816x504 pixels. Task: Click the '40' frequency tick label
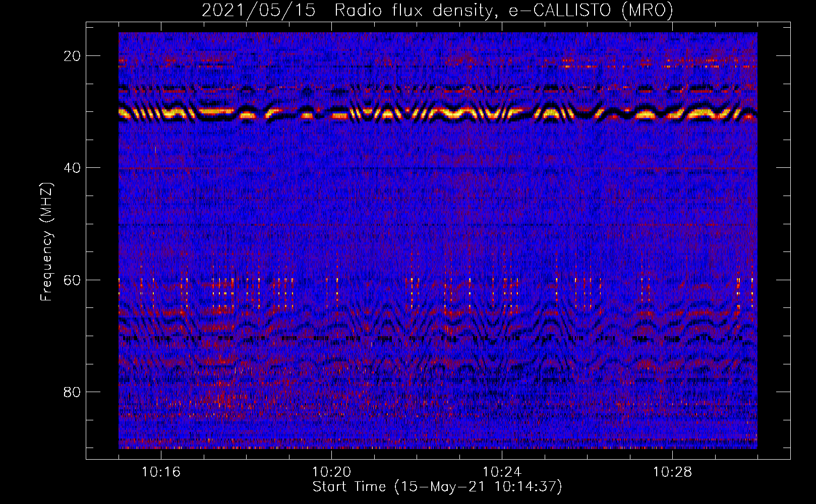pos(73,168)
